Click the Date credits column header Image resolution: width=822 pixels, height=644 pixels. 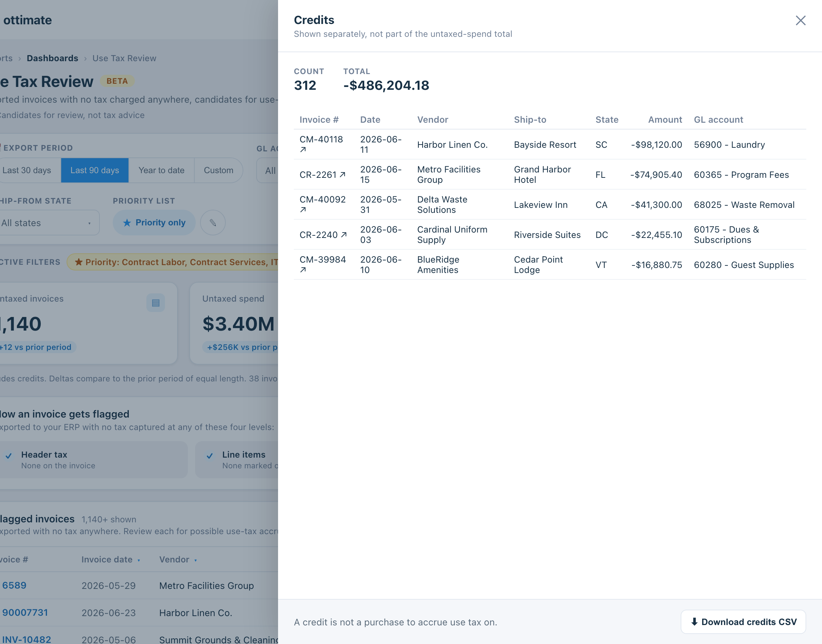370,119
